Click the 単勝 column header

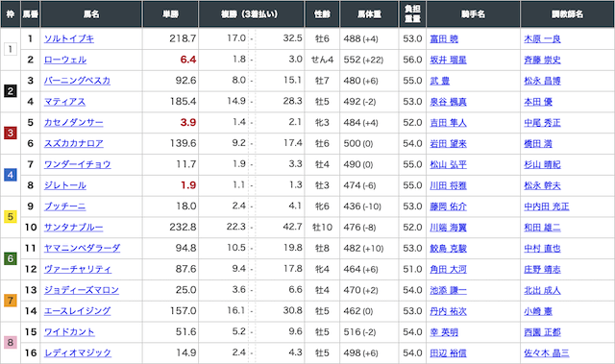coord(171,14)
